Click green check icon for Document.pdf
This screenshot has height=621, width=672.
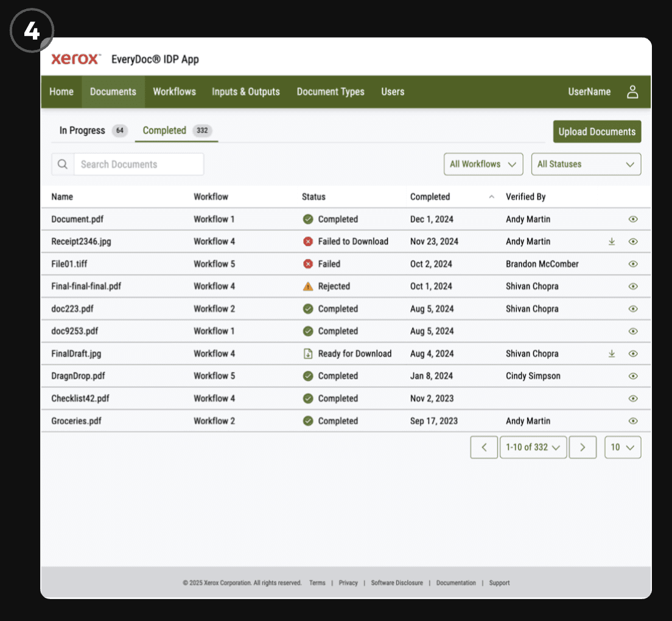[308, 219]
